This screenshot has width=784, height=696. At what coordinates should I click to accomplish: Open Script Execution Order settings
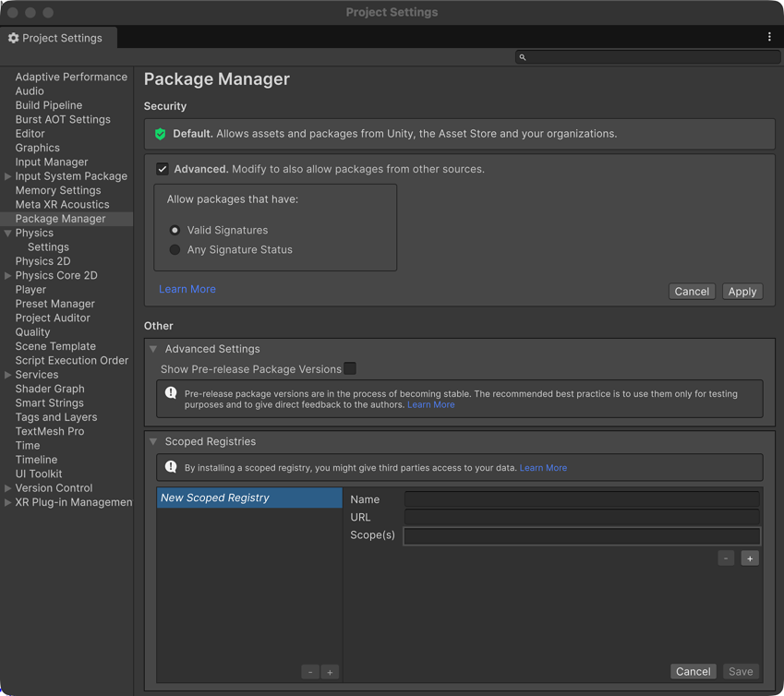(x=71, y=360)
